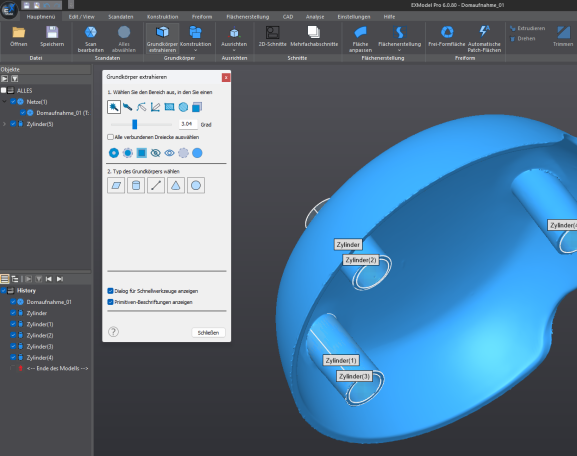Image resolution: width=577 pixels, height=456 pixels.
Task: Collapse the Netze(1) tree node
Action: [x=4, y=101]
